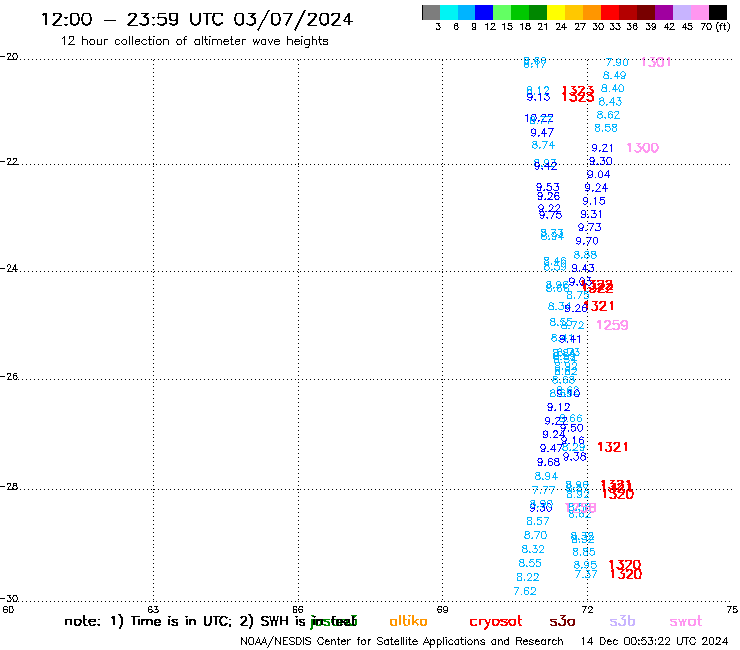Select the wave height value '9.68'
The height and width of the screenshot is (650, 740).
(x=548, y=462)
